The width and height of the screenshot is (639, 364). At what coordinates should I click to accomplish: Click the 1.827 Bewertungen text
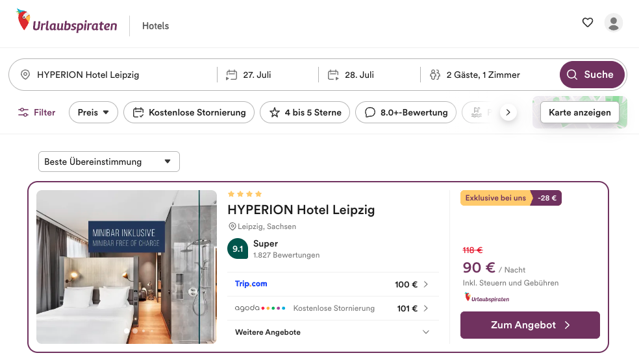pos(286,255)
